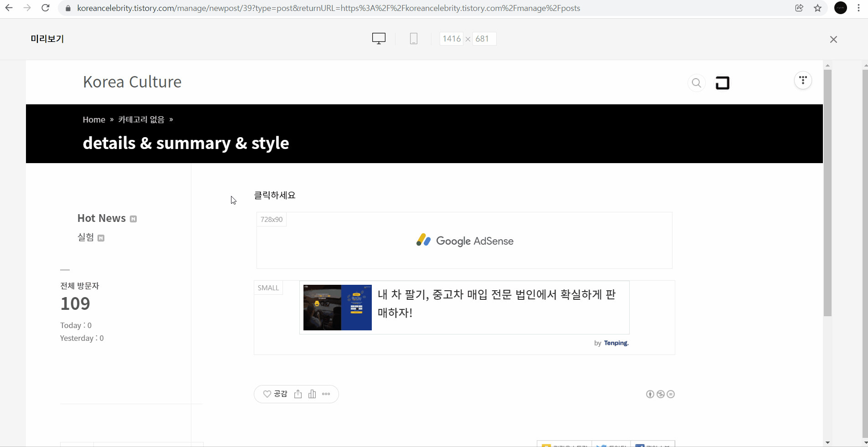
Task: Click the CC attribution license icon
Action: click(650, 394)
